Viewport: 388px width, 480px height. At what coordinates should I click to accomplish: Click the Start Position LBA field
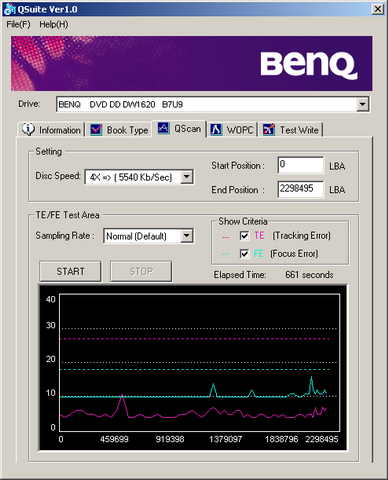click(x=300, y=165)
